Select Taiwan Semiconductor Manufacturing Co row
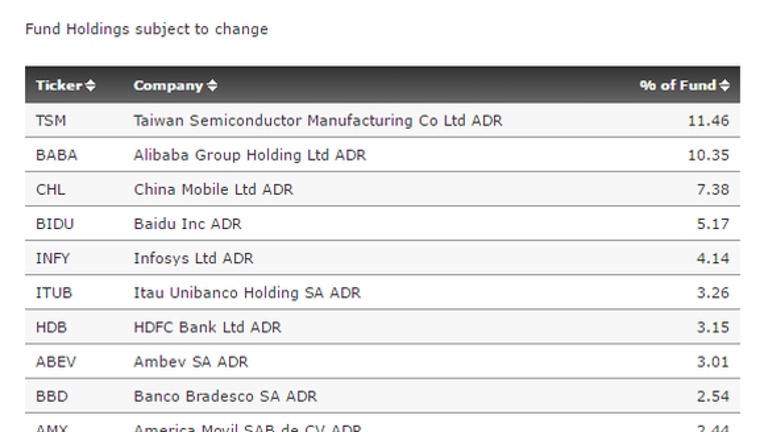The width and height of the screenshot is (764, 432). coord(382,120)
